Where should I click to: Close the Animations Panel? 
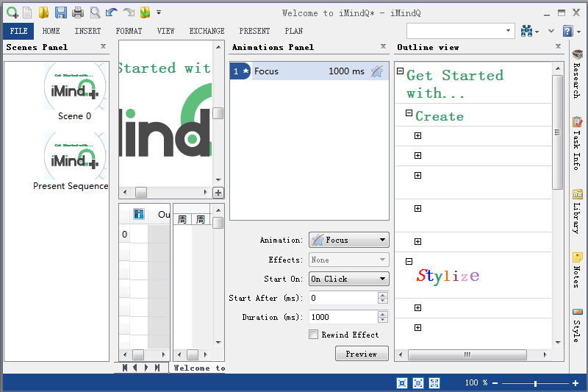[383, 46]
